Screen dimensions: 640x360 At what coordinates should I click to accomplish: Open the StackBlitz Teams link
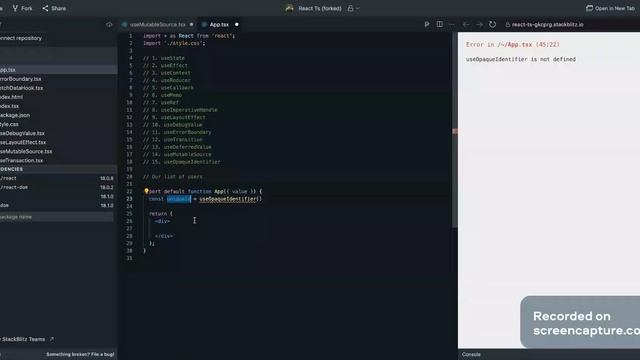(27, 339)
